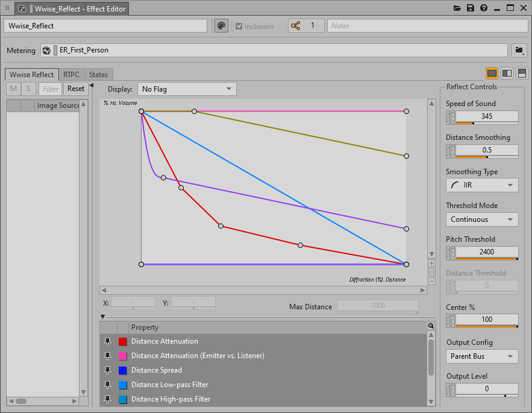Click the graph zoom-out minus button

431,281
